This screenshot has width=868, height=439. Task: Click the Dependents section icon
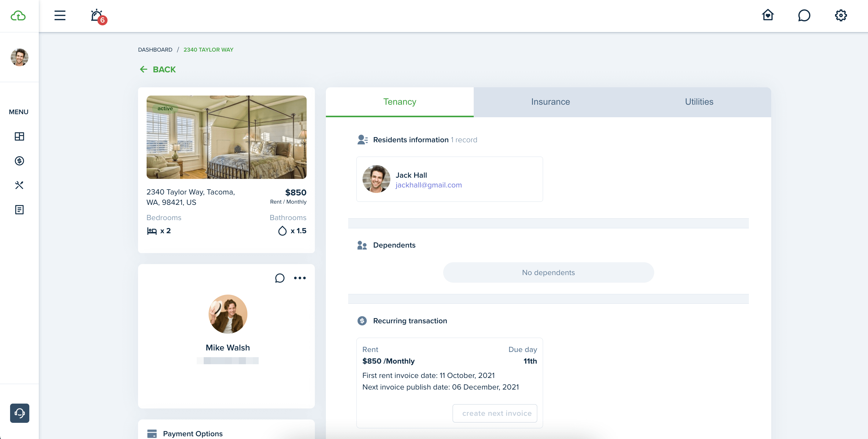tap(362, 245)
